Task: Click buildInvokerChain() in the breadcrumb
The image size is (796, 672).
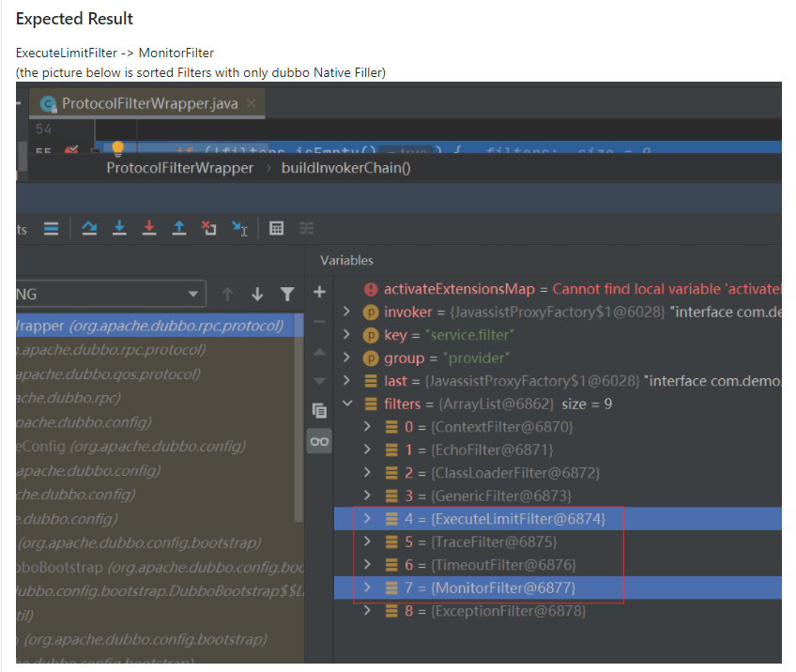Action: pyautogui.click(x=345, y=168)
